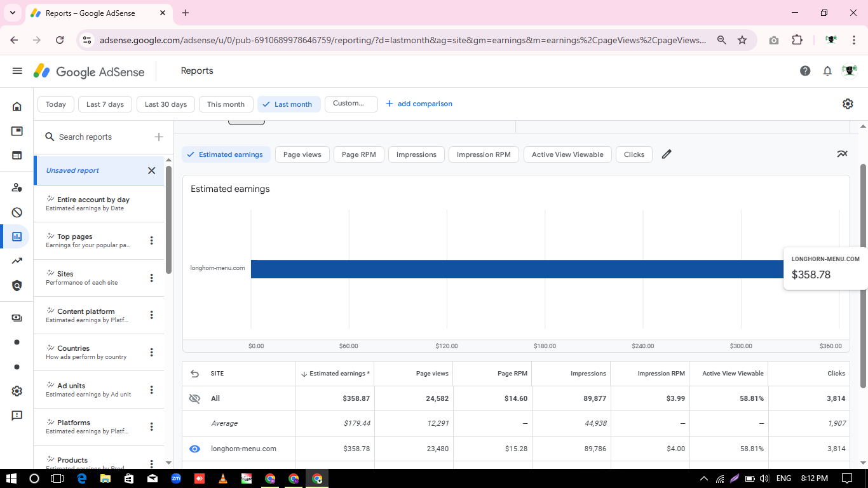Click the undo arrow beside SITE header
This screenshot has height=488, width=868.
(x=194, y=374)
